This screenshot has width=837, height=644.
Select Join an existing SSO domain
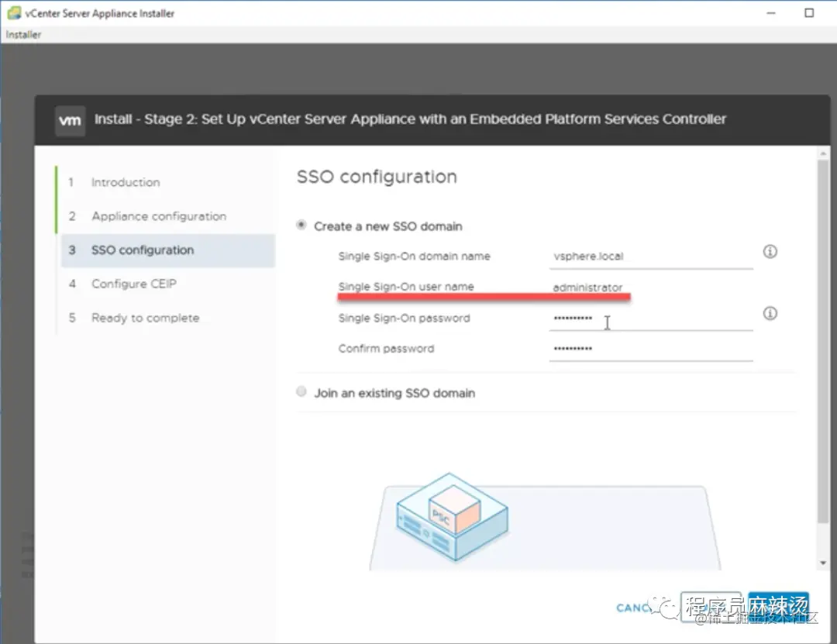(x=301, y=392)
